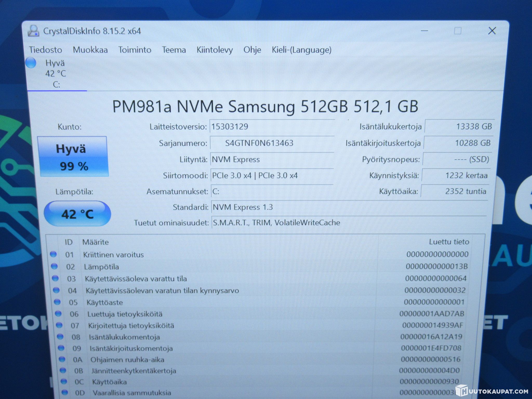
Task: Click the blue status orb for drive C:
Action: point(31,63)
